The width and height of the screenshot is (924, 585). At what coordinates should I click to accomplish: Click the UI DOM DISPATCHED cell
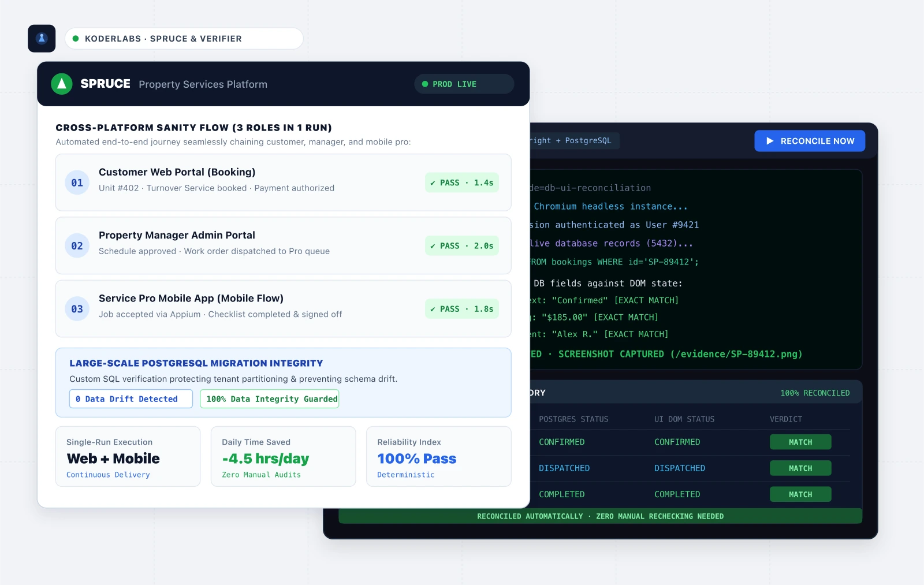[680, 468]
